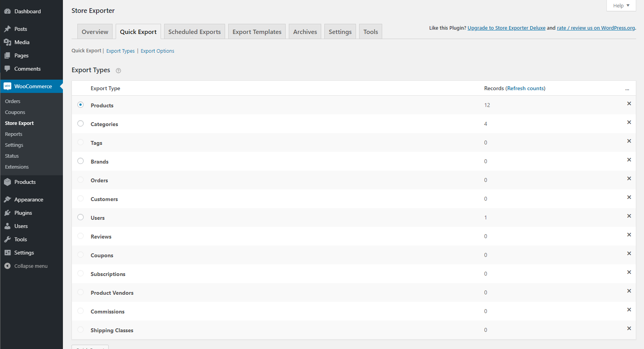The width and height of the screenshot is (644, 349).
Task: Select the Brands export type radio
Action: tap(80, 161)
